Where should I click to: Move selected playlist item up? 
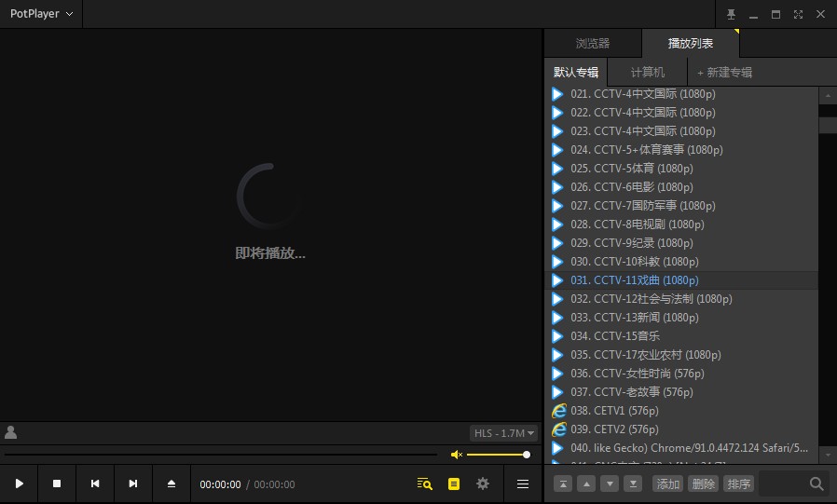click(586, 484)
